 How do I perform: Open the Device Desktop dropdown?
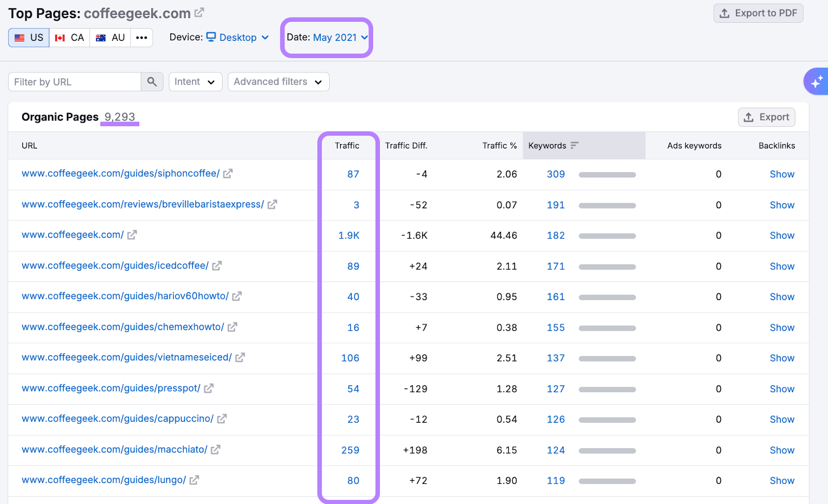238,38
